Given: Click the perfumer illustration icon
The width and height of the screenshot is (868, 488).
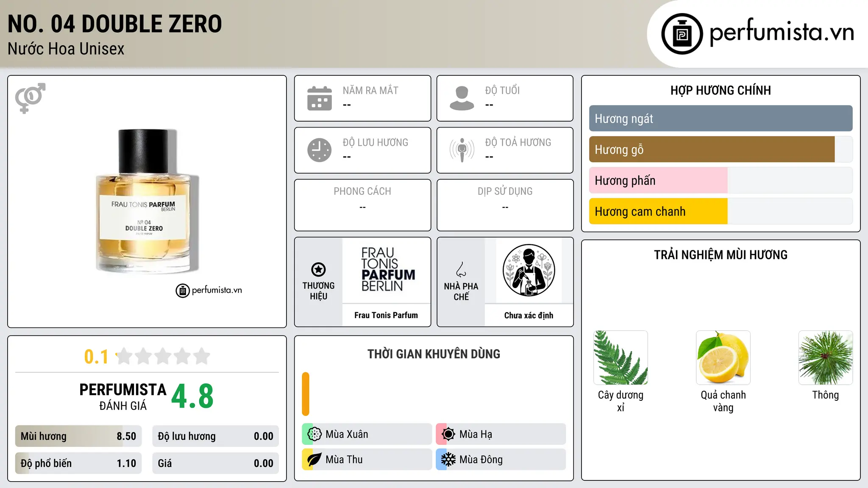Looking at the screenshot, I should pyautogui.click(x=529, y=270).
